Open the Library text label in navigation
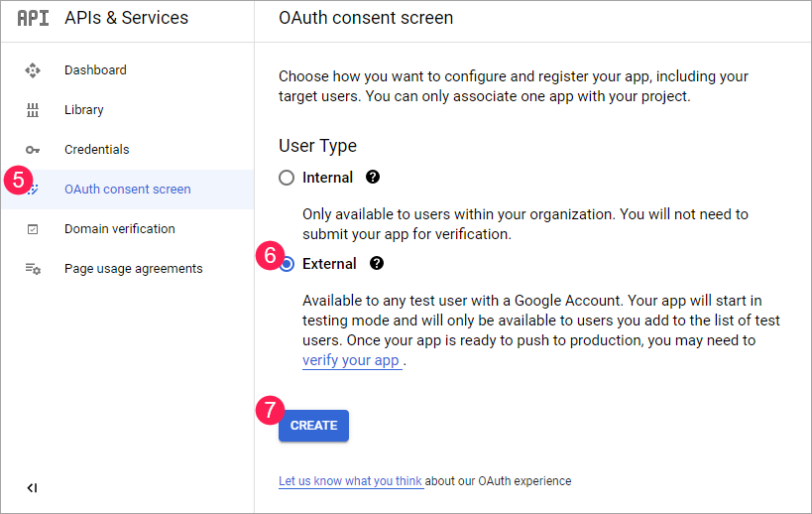The height and width of the screenshot is (514, 812). [x=84, y=110]
